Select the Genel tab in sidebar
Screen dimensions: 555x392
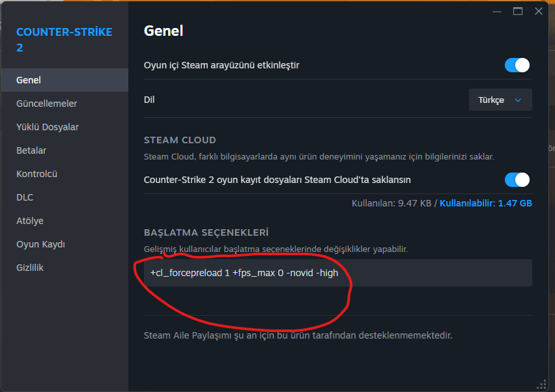29,80
